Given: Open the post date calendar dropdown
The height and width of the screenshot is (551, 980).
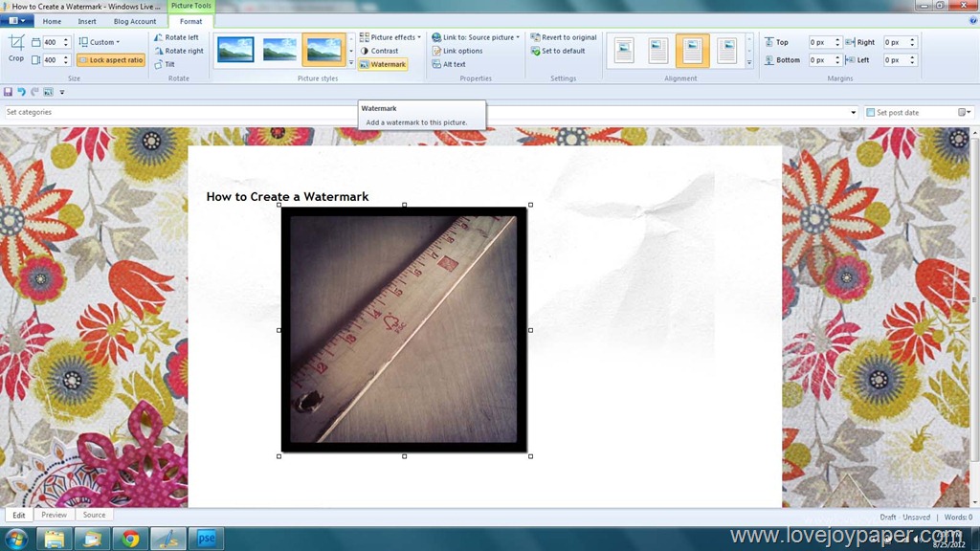Looking at the screenshot, I should pyautogui.click(x=965, y=113).
